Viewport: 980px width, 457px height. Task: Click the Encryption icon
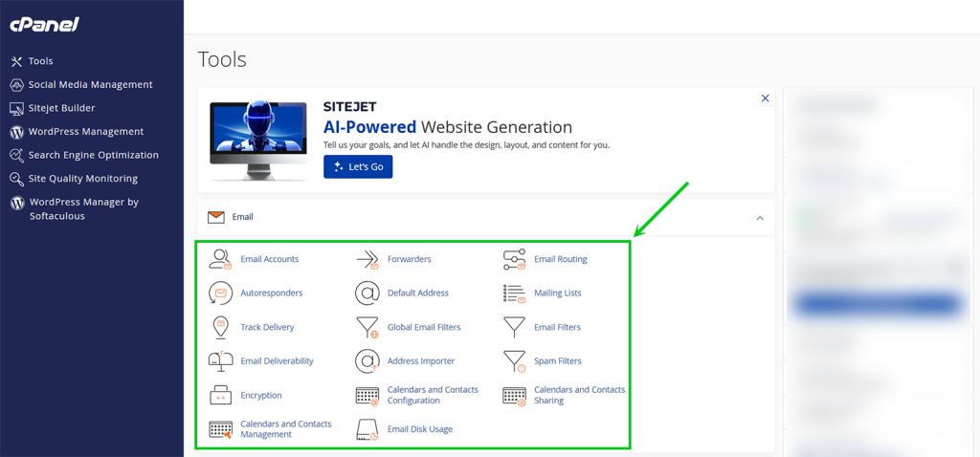tap(220, 395)
